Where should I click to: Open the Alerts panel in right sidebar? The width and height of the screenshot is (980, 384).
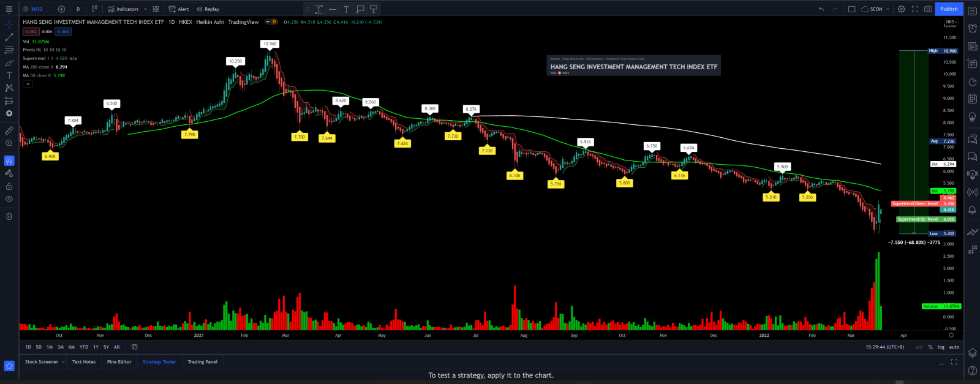(972, 28)
